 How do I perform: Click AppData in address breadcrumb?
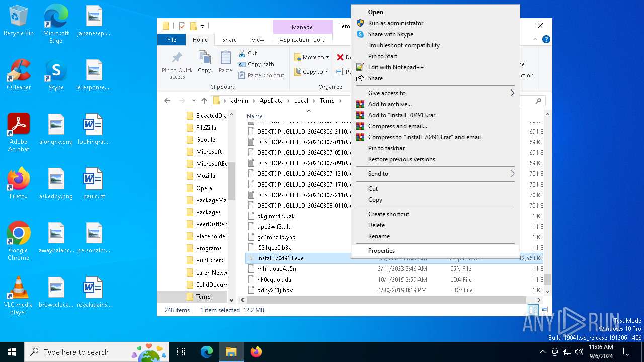(271, 101)
